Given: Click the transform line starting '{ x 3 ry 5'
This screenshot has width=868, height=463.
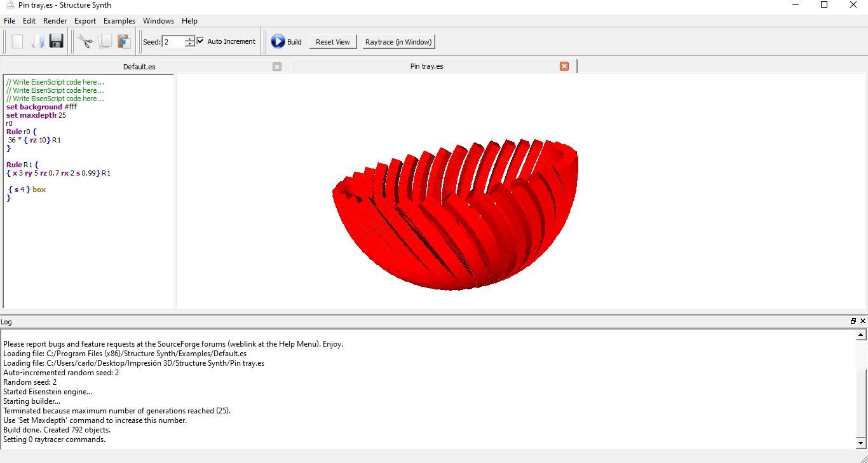Looking at the screenshot, I should 58,173.
